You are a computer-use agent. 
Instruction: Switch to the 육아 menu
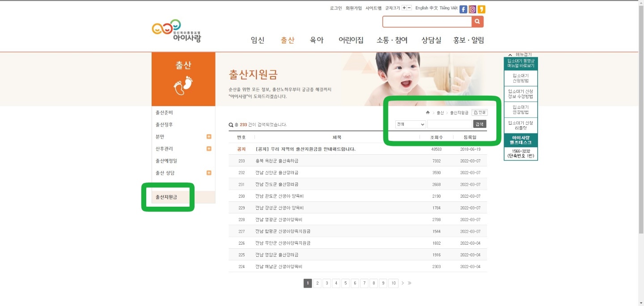[316, 40]
